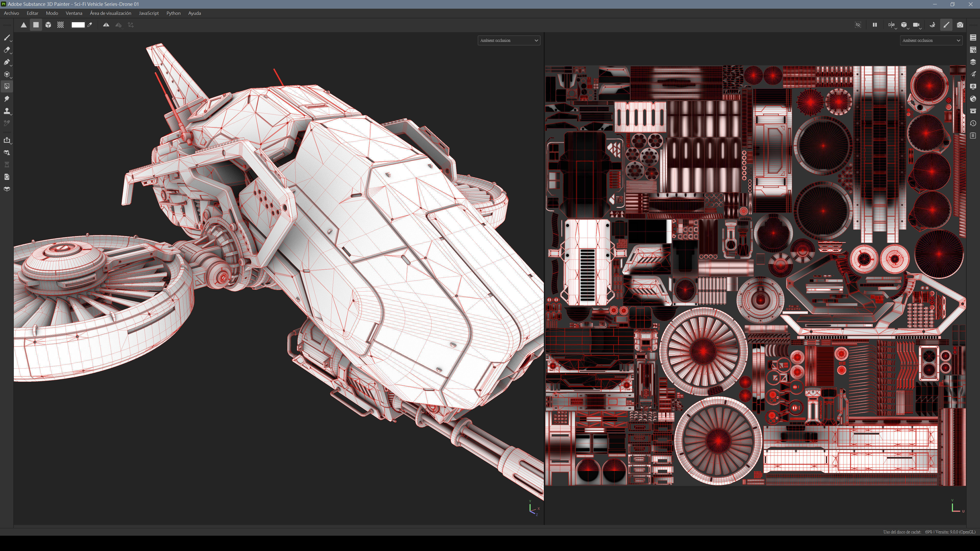
Task: Select the Clone stamp tool
Action: click(x=7, y=111)
